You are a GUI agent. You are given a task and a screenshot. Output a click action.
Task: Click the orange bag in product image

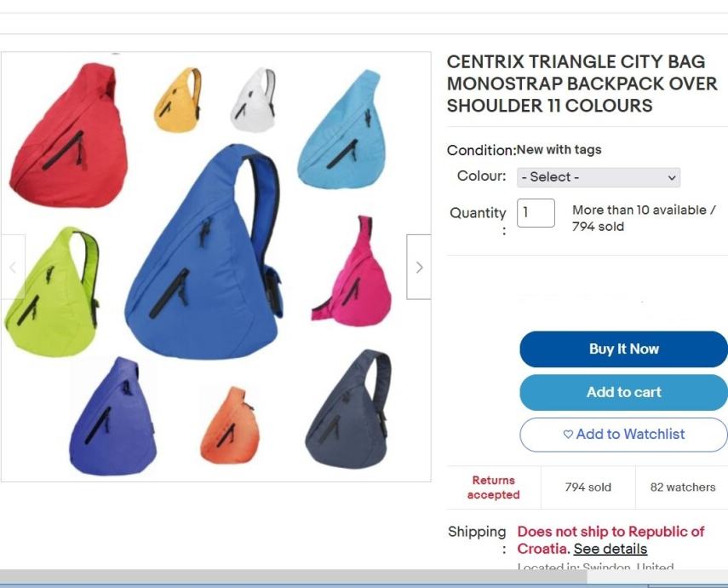pos(228,425)
